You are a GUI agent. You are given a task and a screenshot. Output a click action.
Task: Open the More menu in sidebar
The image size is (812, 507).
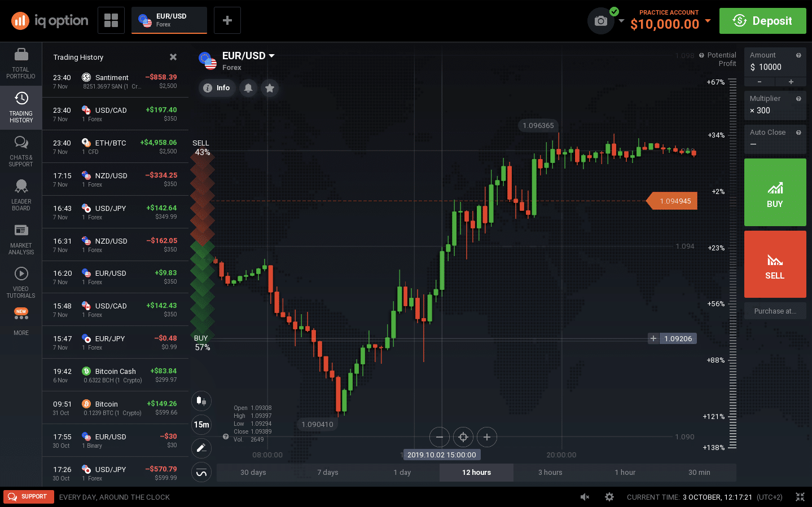(x=21, y=322)
